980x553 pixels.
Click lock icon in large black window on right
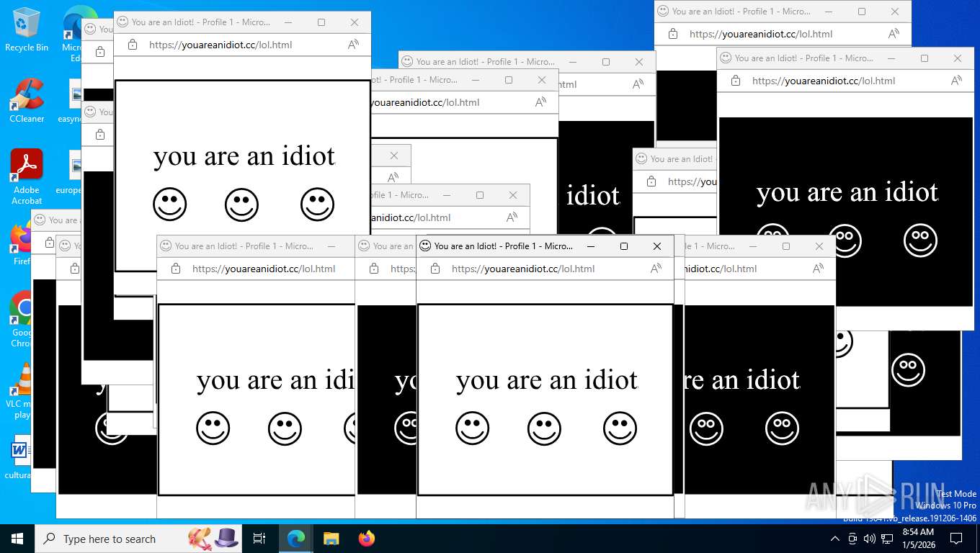[x=736, y=81]
